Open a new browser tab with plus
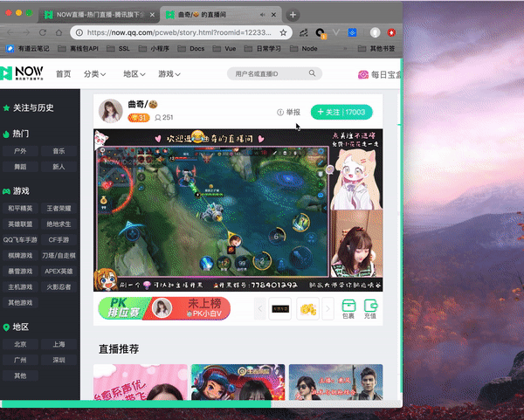The image size is (524, 420). pyautogui.click(x=293, y=15)
